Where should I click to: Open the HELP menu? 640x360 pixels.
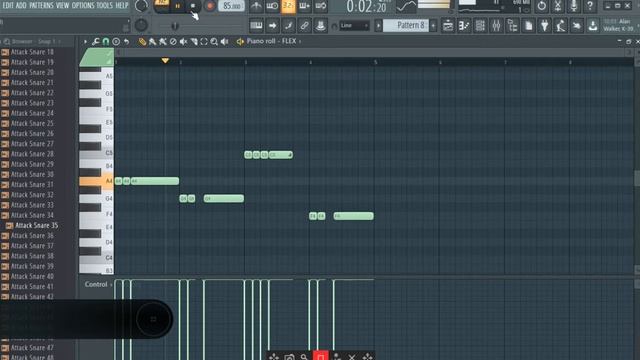[122, 5]
